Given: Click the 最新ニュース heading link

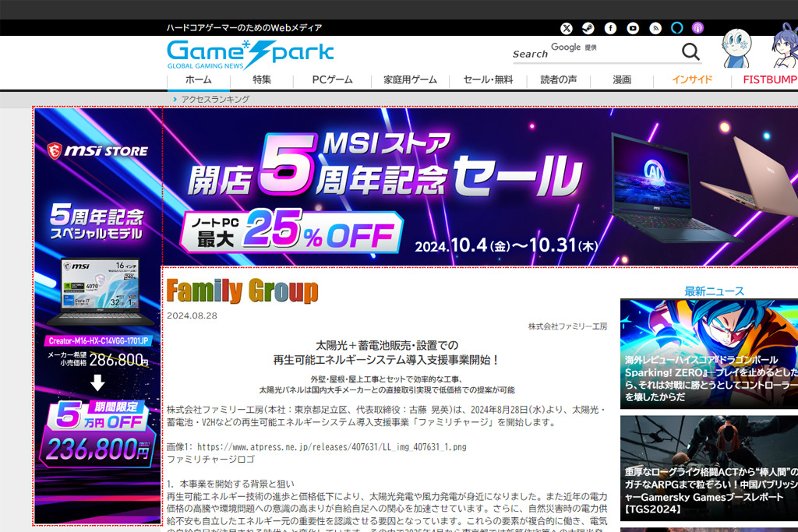Looking at the screenshot, I should click(714, 291).
